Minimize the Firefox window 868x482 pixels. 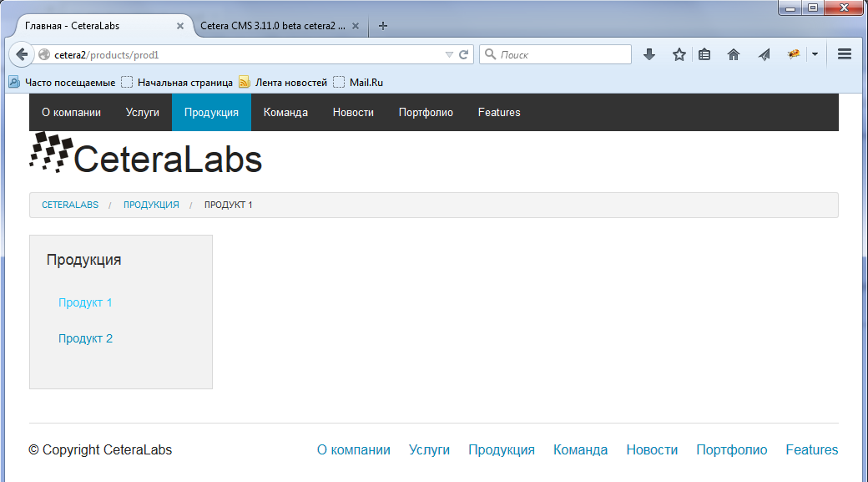click(x=790, y=8)
